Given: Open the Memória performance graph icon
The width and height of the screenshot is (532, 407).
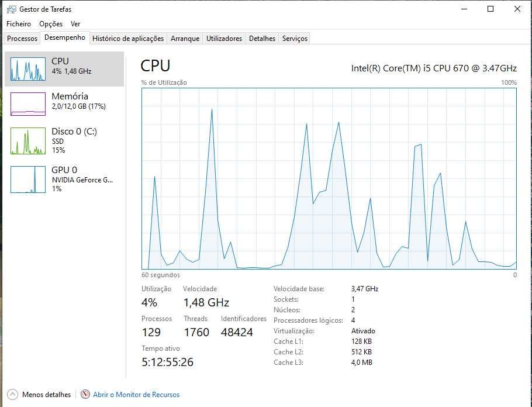Looking at the screenshot, I should 27,104.
